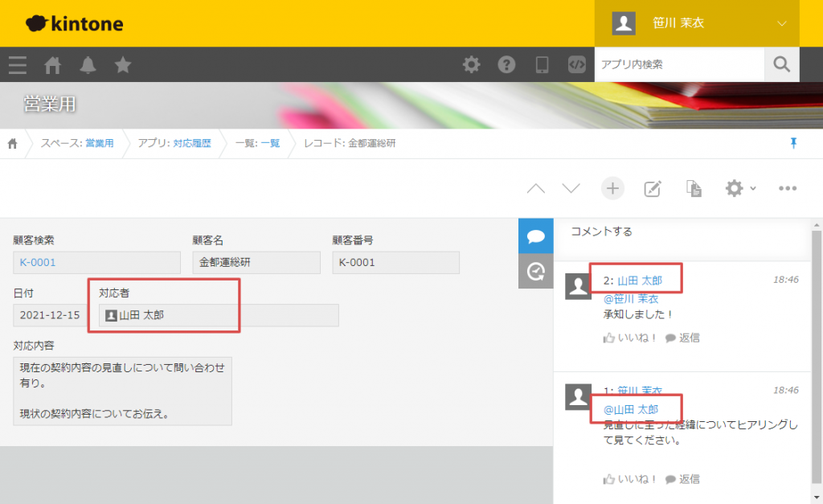Click avatar beside 承知しました comment
Viewport: 823px width, 504px height.
[x=578, y=286]
